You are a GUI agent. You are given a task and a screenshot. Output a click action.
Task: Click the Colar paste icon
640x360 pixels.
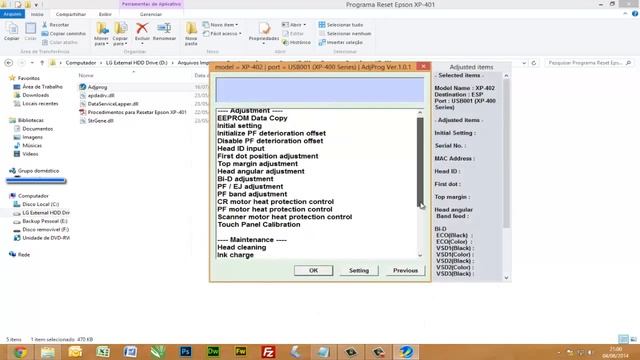30,31
